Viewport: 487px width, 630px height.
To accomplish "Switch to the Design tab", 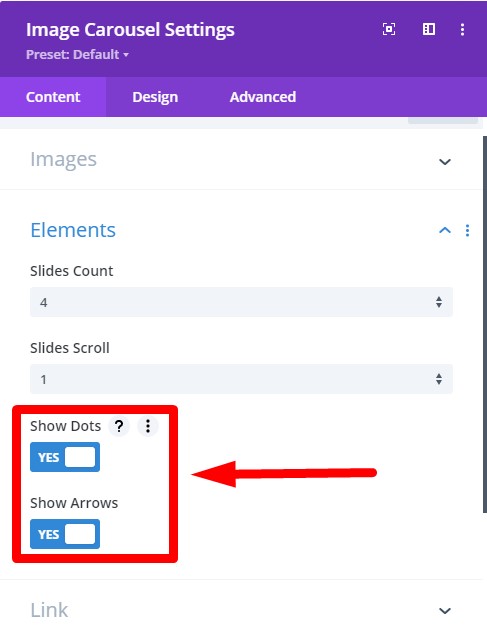I will click(155, 97).
